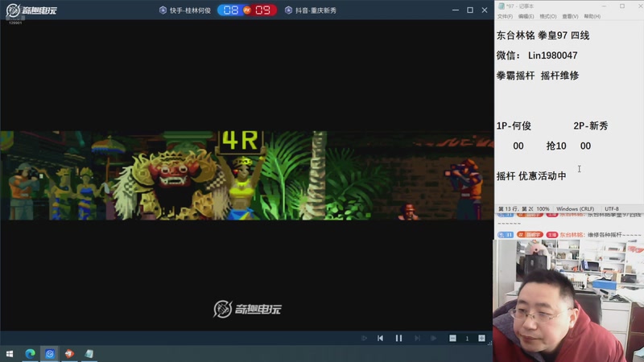Click the orange fan badge in chat
This screenshot has width=644, height=362.
pos(530,235)
